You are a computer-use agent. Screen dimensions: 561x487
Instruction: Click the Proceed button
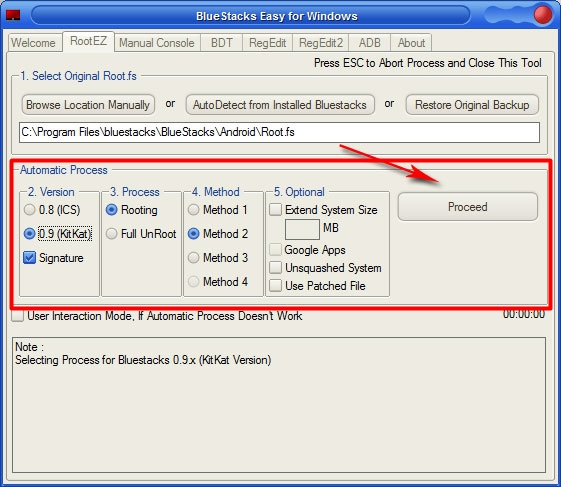coord(468,207)
